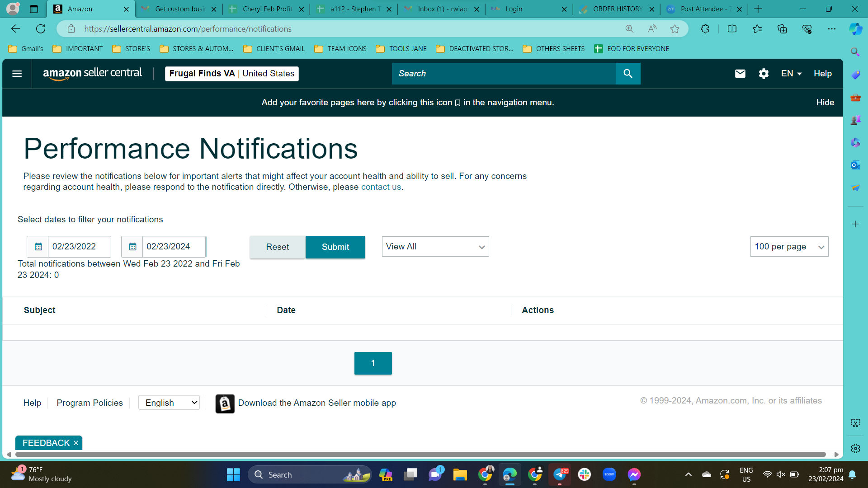
Task: Open File Explorer from the taskbar
Action: [460, 474]
